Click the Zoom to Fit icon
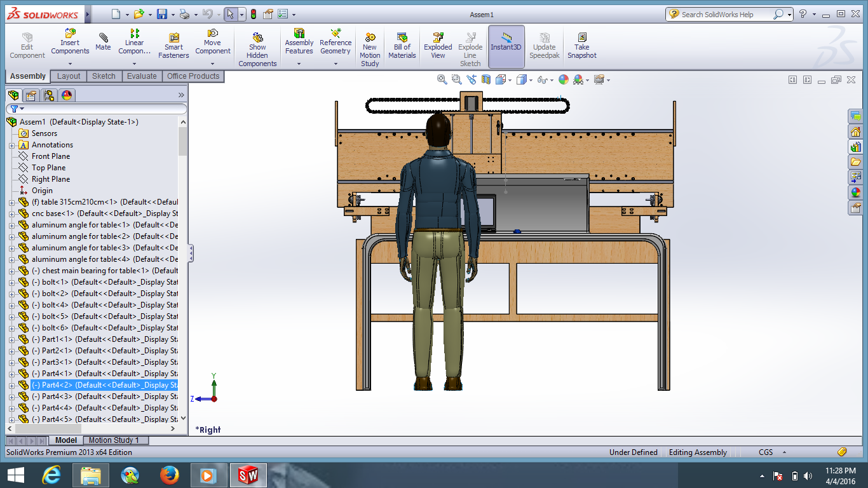This screenshot has height=488, width=868. pyautogui.click(x=442, y=79)
